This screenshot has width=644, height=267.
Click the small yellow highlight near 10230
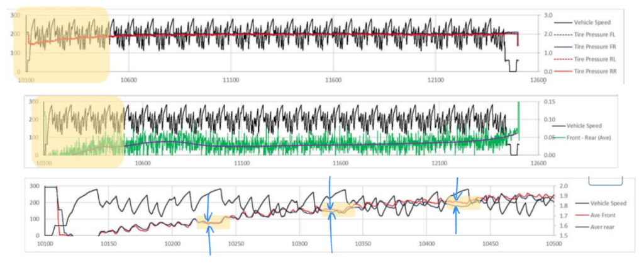(213, 222)
